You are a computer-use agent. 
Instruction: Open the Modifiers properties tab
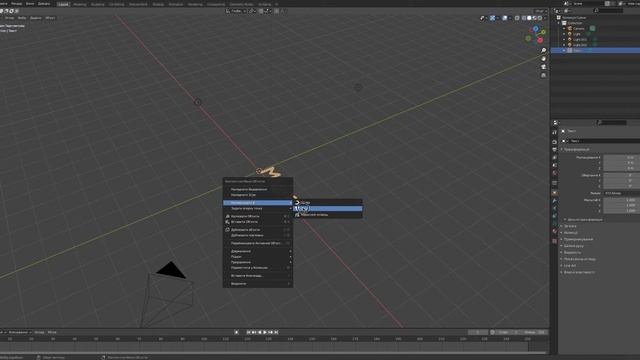[x=554, y=200]
